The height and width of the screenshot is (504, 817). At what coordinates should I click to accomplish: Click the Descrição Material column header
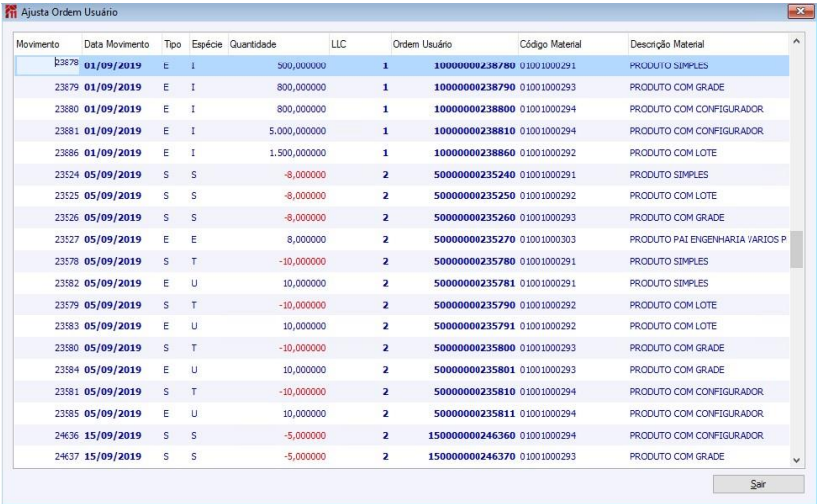(709, 44)
